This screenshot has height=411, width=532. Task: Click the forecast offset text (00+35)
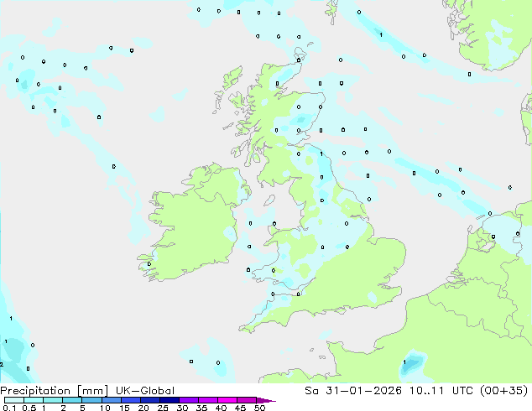(503, 391)
